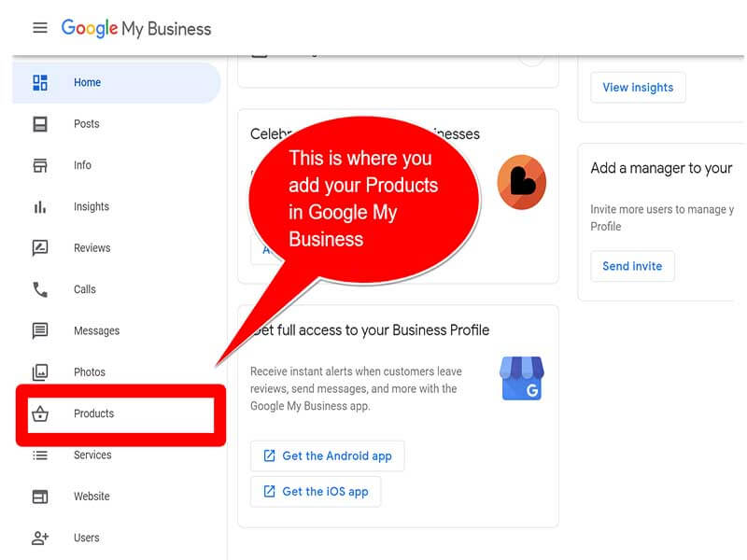Click Get the Android app button

coord(328,455)
